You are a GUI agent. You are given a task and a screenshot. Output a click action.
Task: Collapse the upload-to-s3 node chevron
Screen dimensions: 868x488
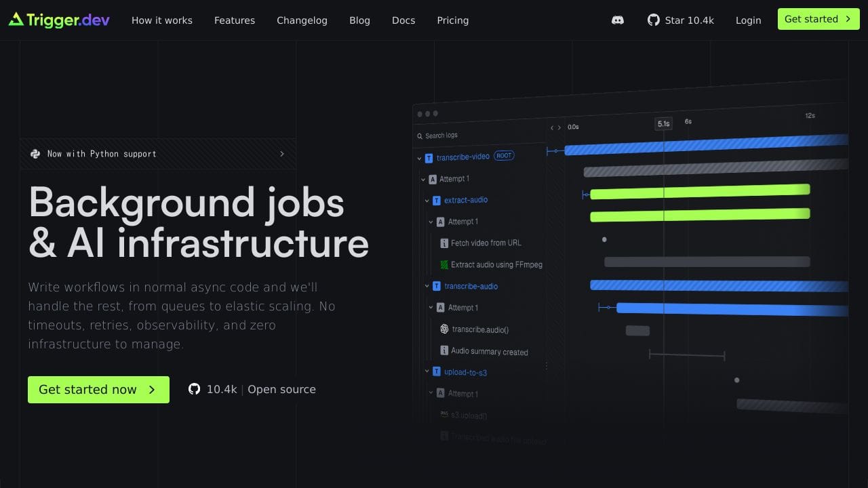pos(427,371)
